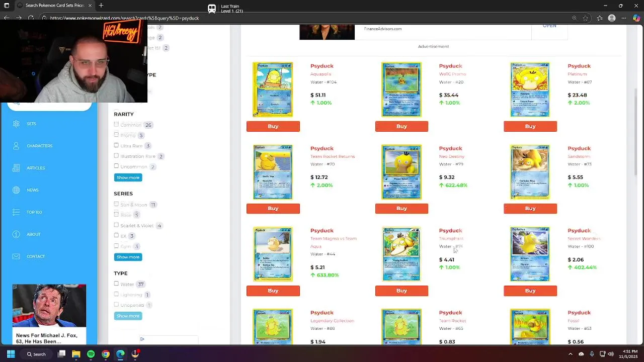Check the Promo rarity checkbox
This screenshot has height=362, width=644.
[x=116, y=135]
